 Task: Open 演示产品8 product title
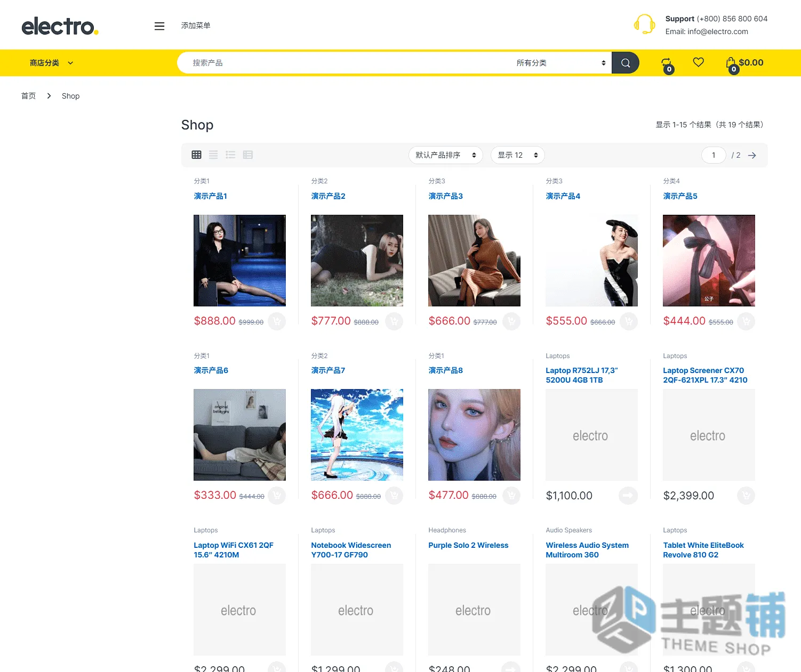click(x=446, y=370)
